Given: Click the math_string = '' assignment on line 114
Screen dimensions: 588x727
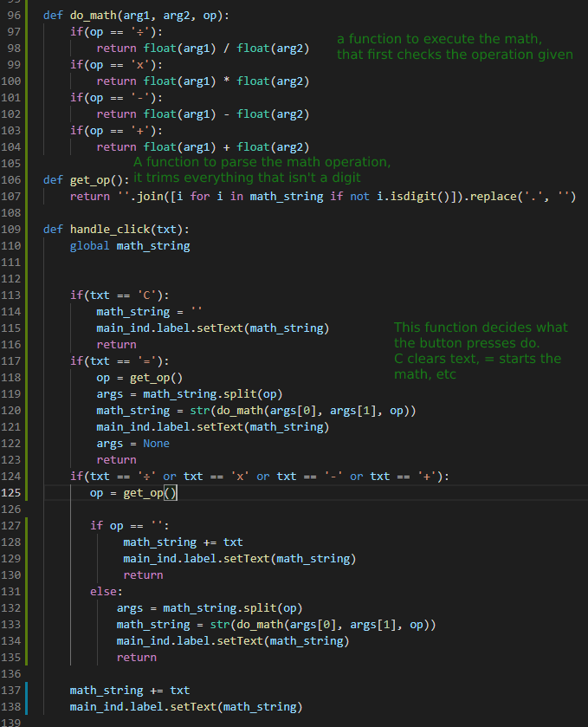Looking at the screenshot, I should point(149,312).
